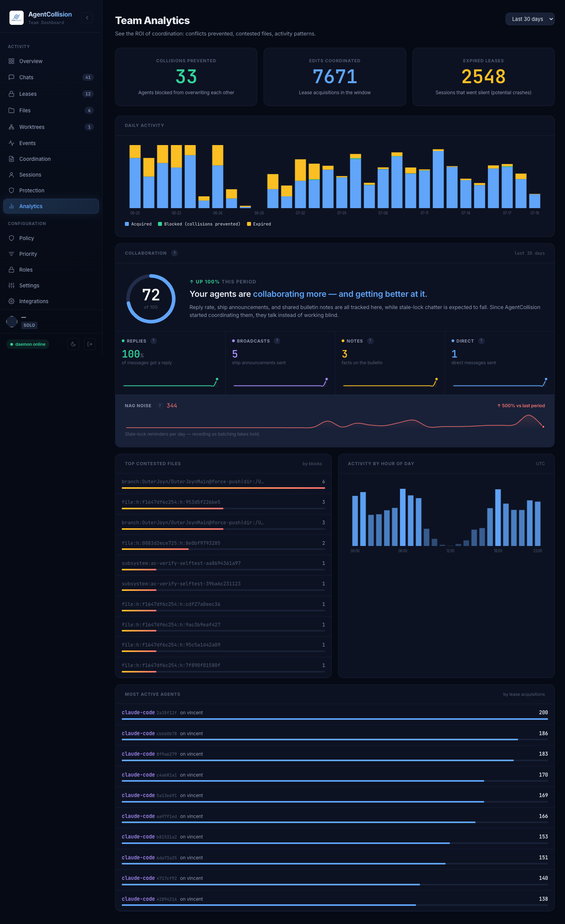Click the Priority filter lines icon
This screenshot has height=924, width=565.
11,254
